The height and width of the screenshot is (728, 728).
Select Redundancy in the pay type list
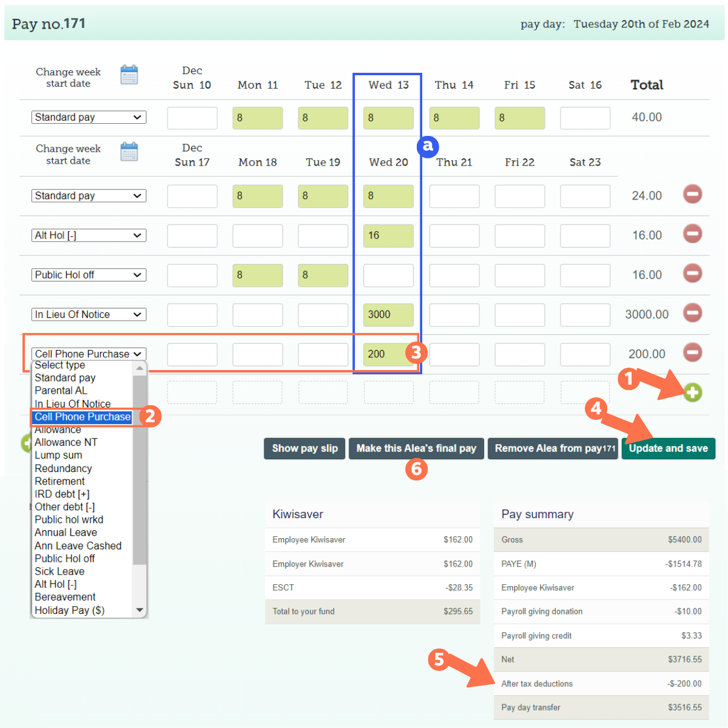click(63, 468)
